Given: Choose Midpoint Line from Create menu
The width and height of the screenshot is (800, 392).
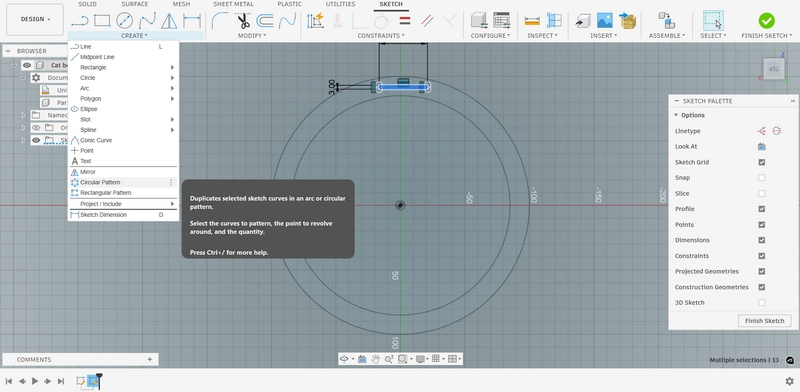Looking at the screenshot, I should pyautogui.click(x=123, y=57).
